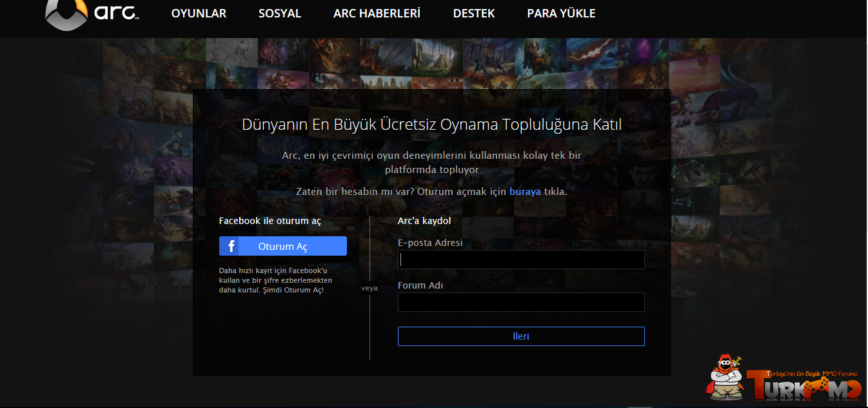Click the main join-community headline
Image resolution: width=868 pixels, height=408 pixels.
point(431,125)
